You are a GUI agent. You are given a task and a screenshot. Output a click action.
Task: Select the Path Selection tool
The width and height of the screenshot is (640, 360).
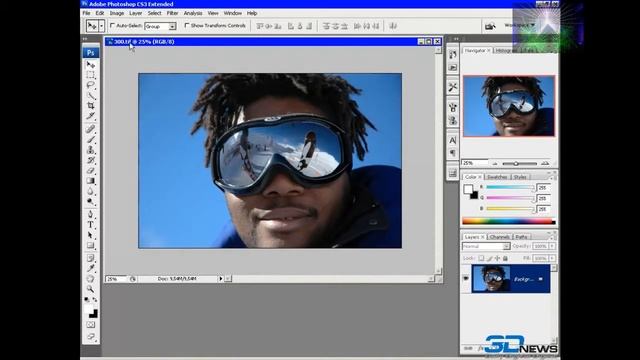coord(91,235)
